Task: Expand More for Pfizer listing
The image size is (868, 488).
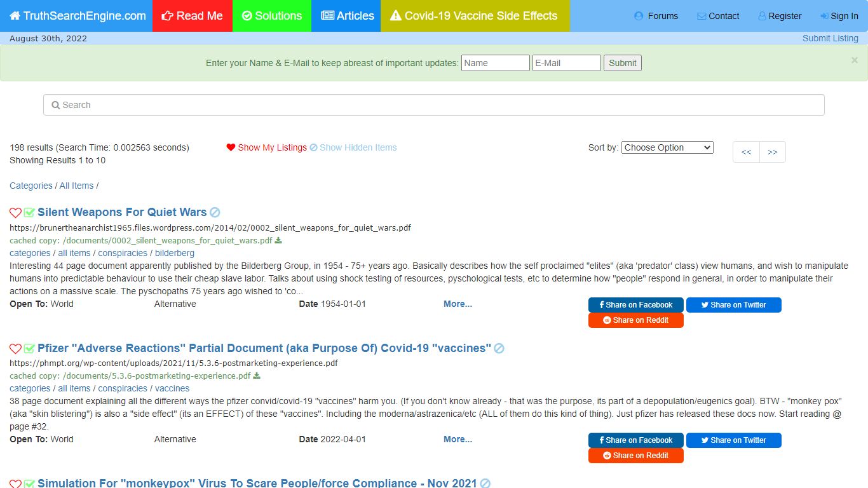Action: pos(458,439)
